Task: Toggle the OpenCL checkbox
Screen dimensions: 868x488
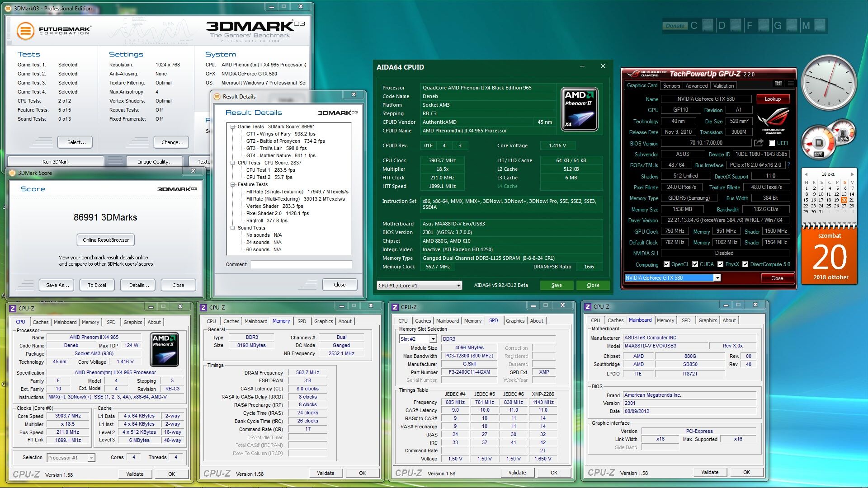Action: 666,264
